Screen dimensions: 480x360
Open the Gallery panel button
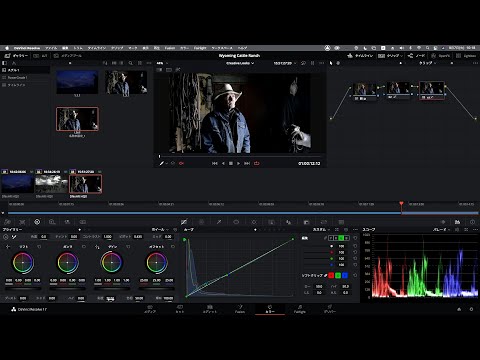click(16, 56)
